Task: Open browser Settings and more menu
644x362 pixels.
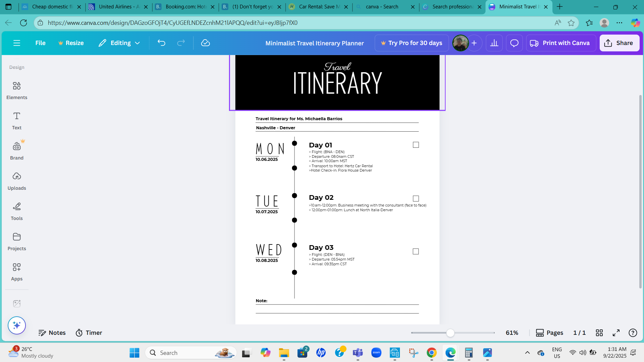Action: pyautogui.click(x=619, y=23)
